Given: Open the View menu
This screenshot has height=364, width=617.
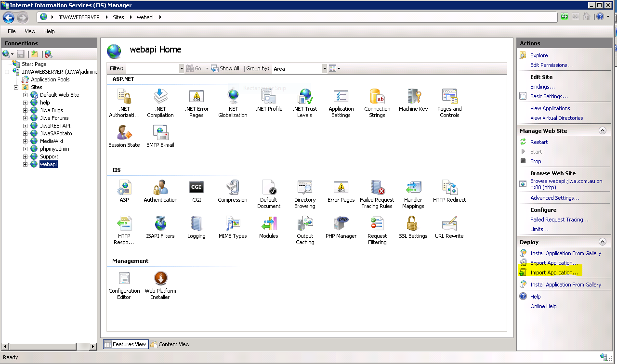Looking at the screenshot, I should [30, 31].
